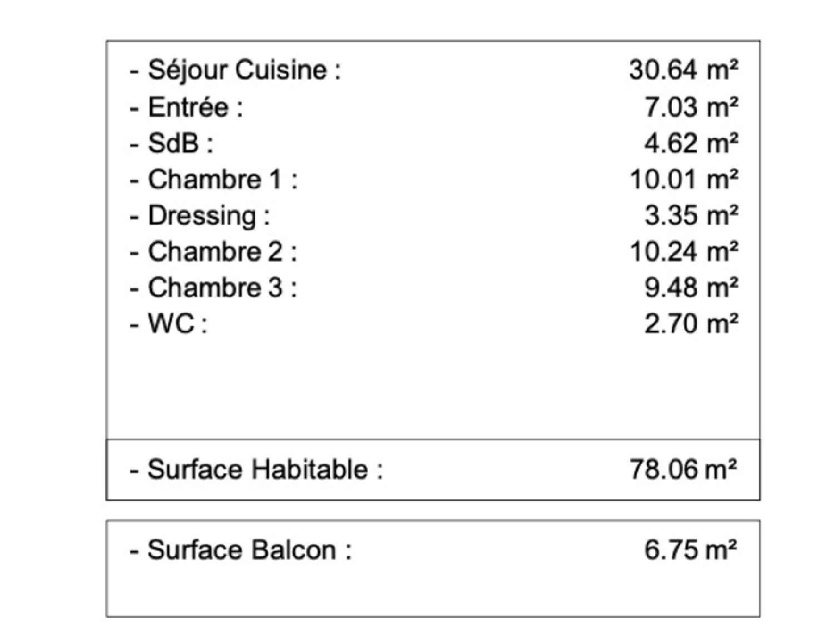Select the 9.48 m² value
This screenshot has height=644, width=834.
pos(691,288)
